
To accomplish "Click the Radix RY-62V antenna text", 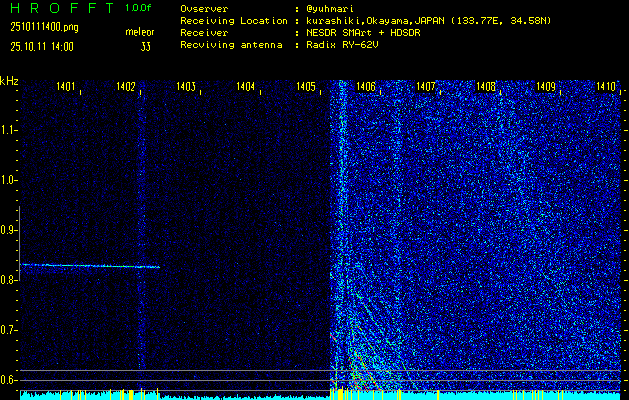I will coord(351,45).
